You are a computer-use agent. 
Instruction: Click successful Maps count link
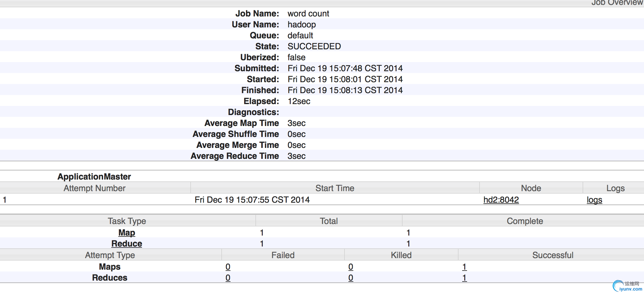465,267
